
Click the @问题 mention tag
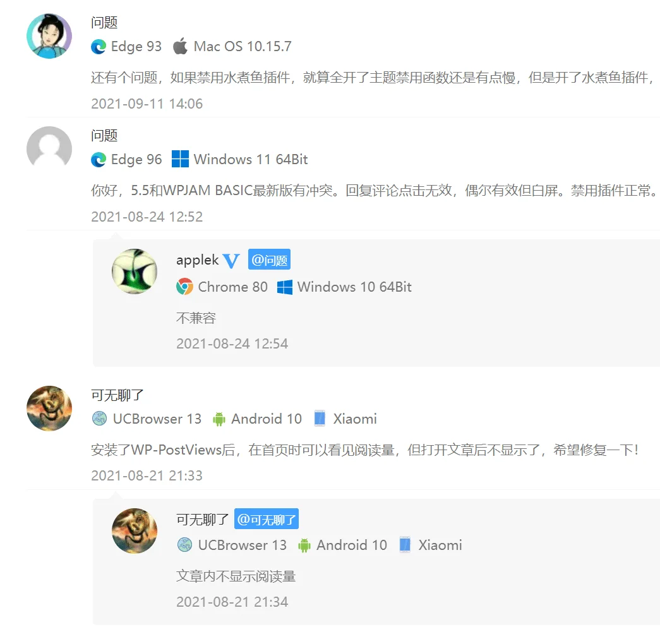(x=270, y=260)
